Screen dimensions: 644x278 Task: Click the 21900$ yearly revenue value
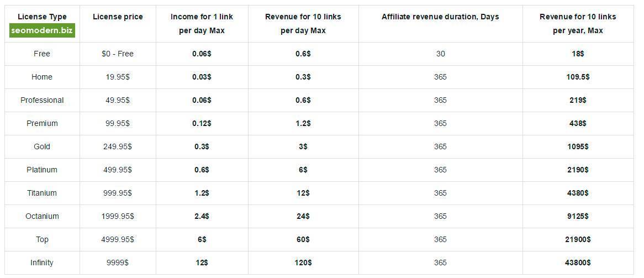(x=577, y=239)
